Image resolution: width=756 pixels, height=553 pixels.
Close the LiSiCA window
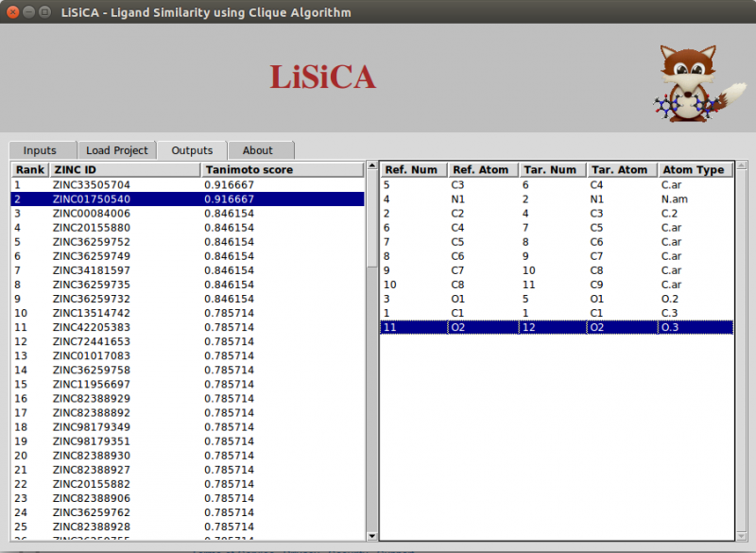pyautogui.click(x=12, y=12)
